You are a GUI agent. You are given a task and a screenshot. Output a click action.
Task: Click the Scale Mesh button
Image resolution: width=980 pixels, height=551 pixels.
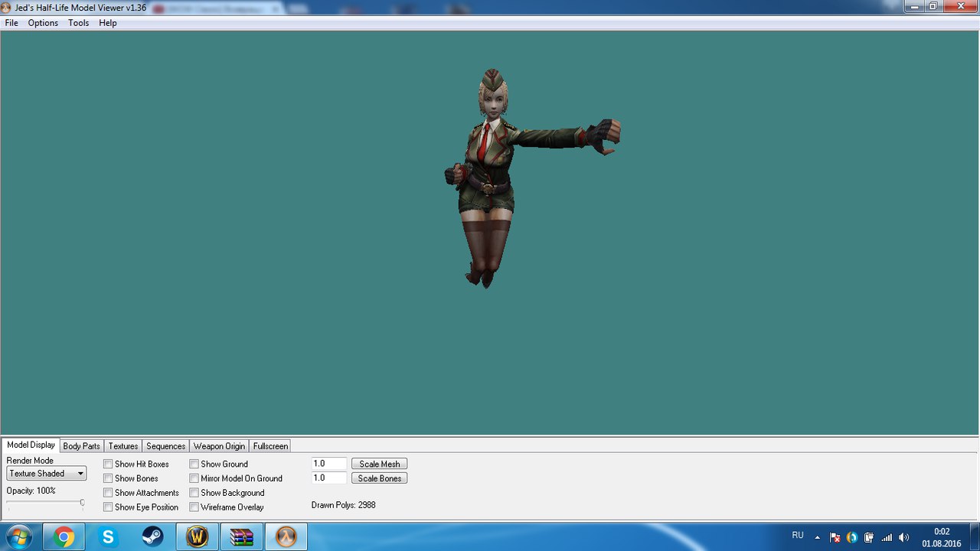click(379, 464)
